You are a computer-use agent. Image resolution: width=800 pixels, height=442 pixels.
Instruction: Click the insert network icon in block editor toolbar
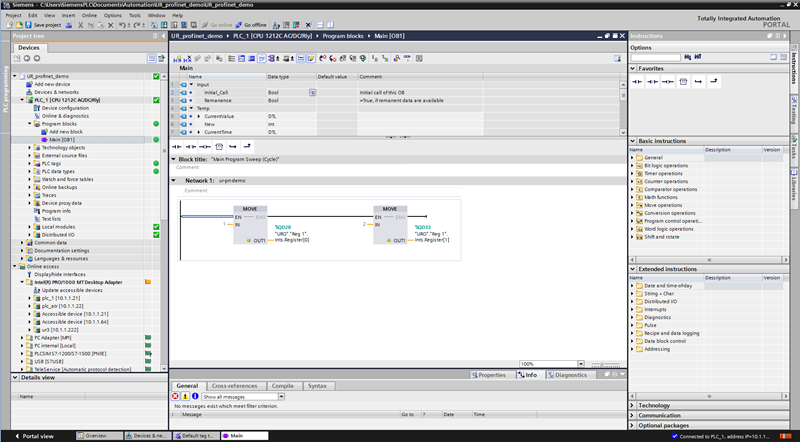pos(178,59)
